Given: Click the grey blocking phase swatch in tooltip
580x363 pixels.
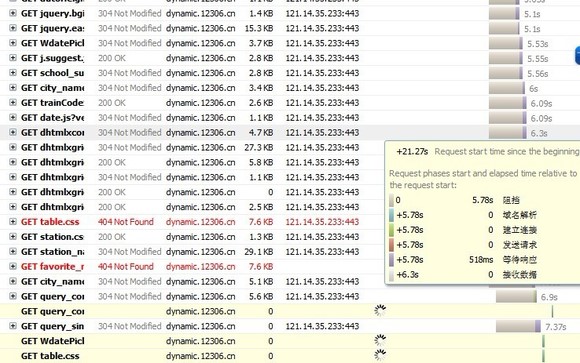Looking at the screenshot, I should [391, 200].
